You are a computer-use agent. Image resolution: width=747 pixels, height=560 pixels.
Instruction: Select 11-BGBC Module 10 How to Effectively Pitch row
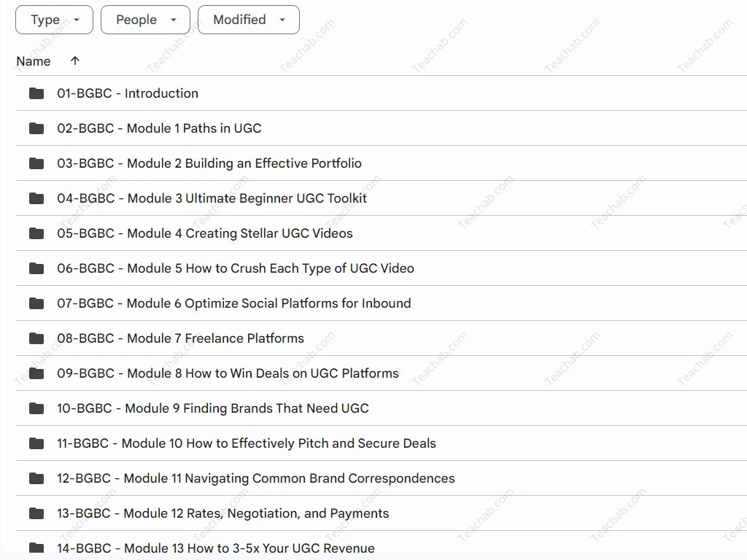coord(246,443)
